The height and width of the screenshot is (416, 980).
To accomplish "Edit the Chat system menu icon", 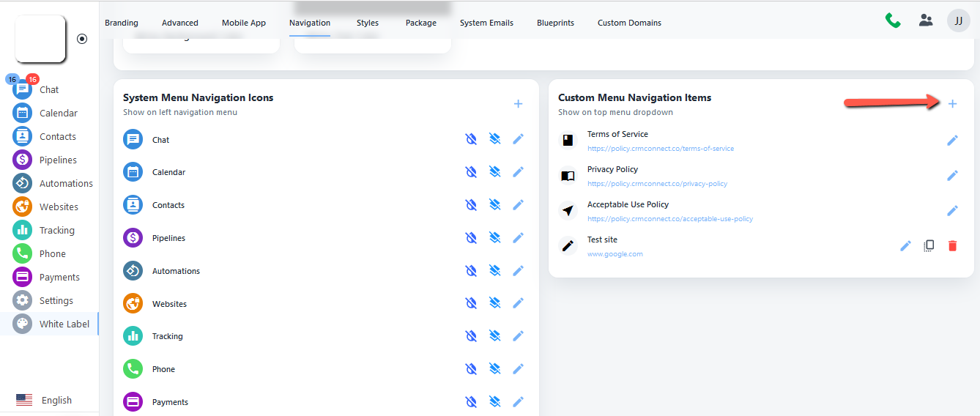I will [x=518, y=139].
